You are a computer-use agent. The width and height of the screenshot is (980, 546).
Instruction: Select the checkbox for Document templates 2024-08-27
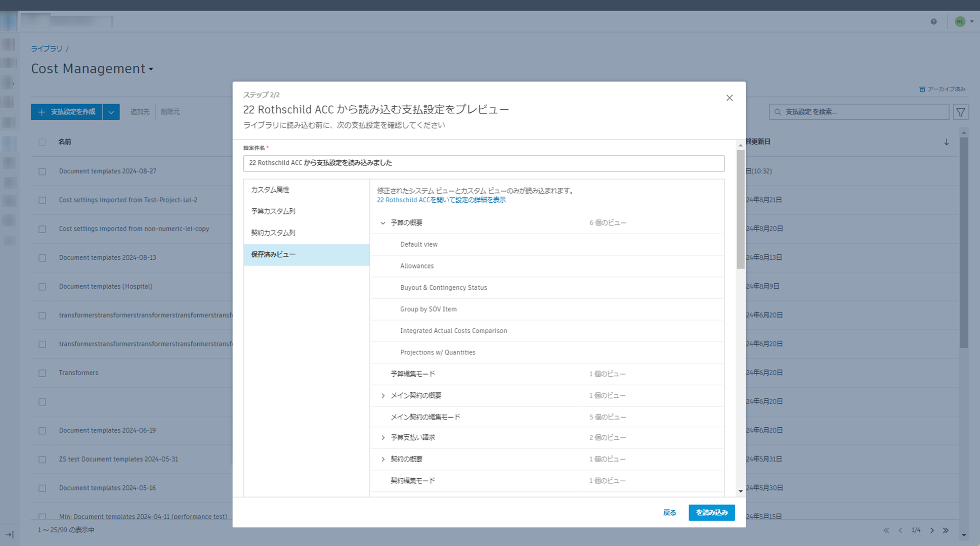42,171
